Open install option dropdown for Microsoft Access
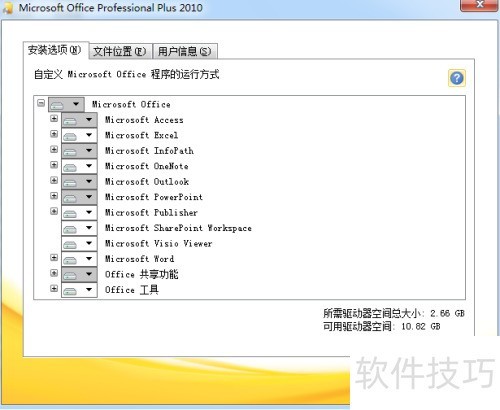Image resolution: width=500 pixels, height=410 pixels. [79, 120]
